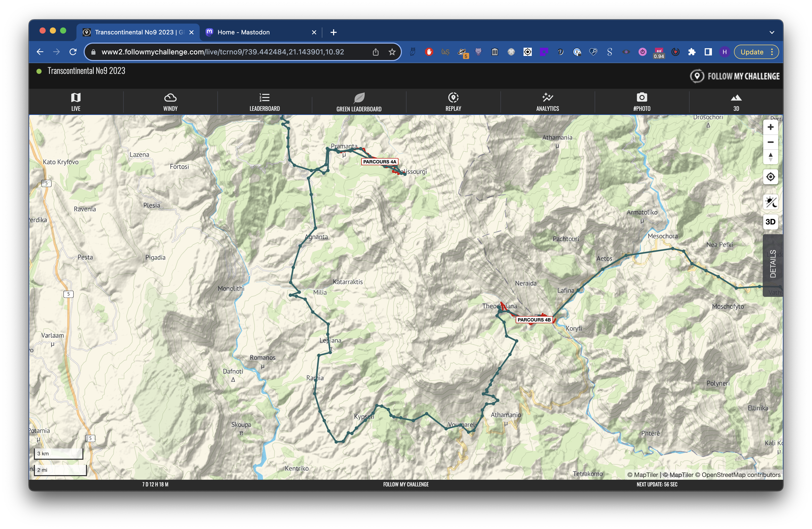Expand the DETAILS side panel
This screenshot has width=812, height=529.
(773, 265)
